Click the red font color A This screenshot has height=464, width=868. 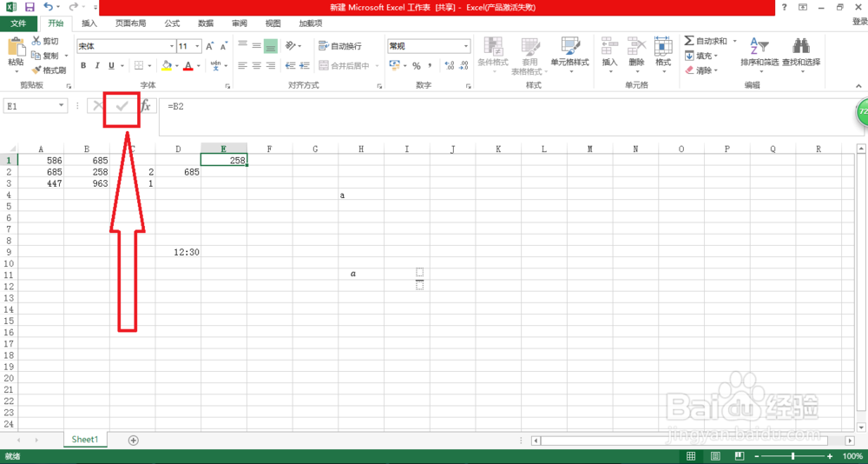(x=187, y=65)
